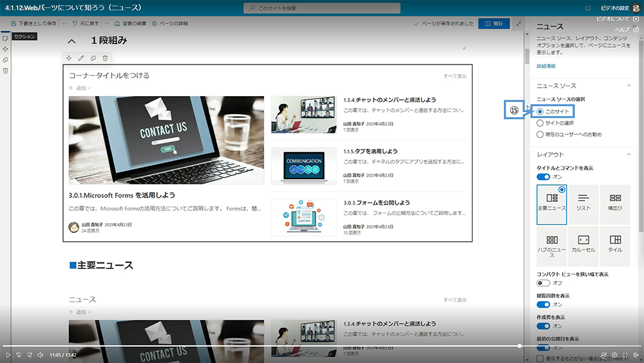Click the このサイトを検索 search box
Screen dimensions: 644x363
(x=321, y=8)
